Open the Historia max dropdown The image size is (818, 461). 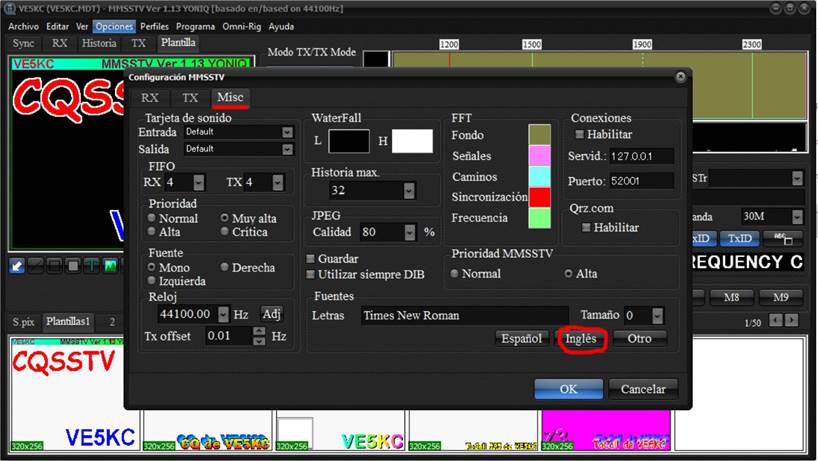pos(410,190)
